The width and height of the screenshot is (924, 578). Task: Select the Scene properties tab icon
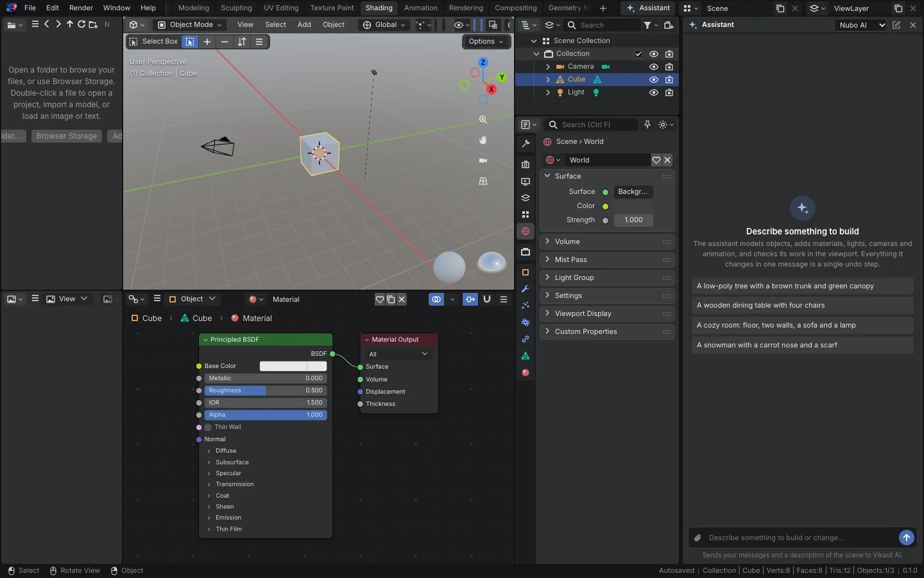click(526, 215)
